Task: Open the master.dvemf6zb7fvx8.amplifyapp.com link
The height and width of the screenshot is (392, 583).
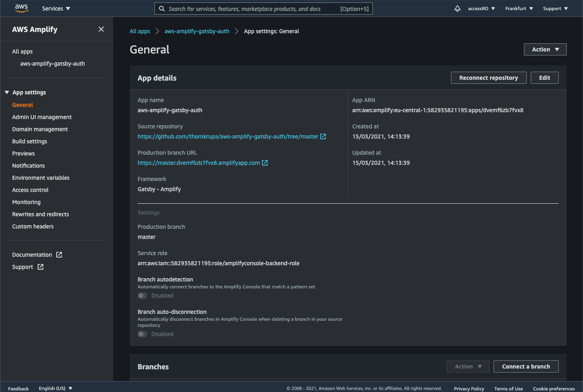Action: click(x=199, y=163)
